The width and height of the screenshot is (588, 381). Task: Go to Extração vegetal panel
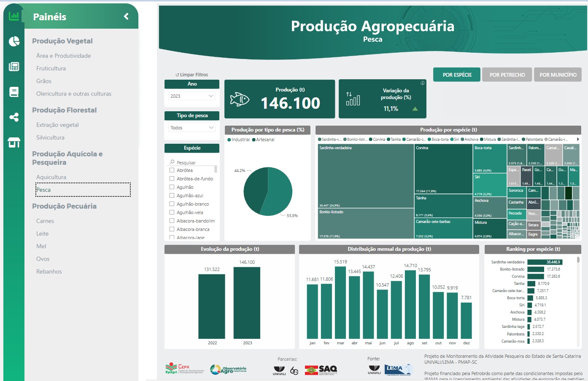[x=57, y=125]
